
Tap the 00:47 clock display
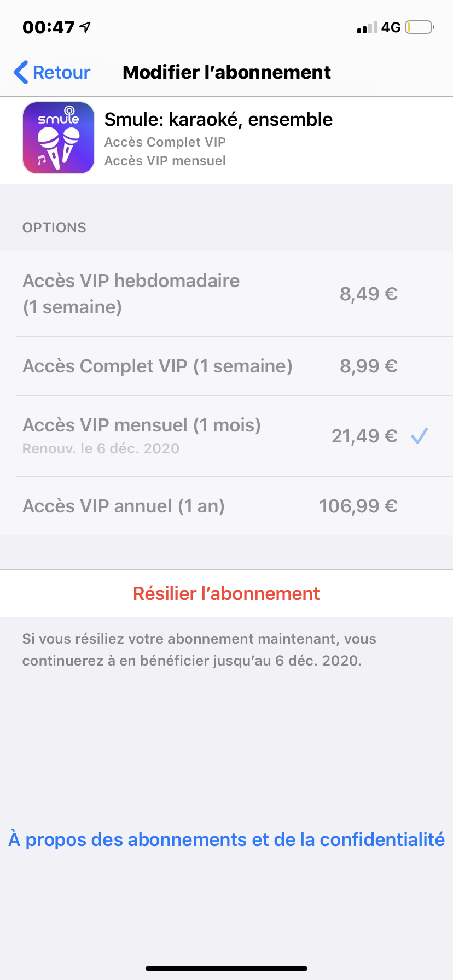coord(48,27)
